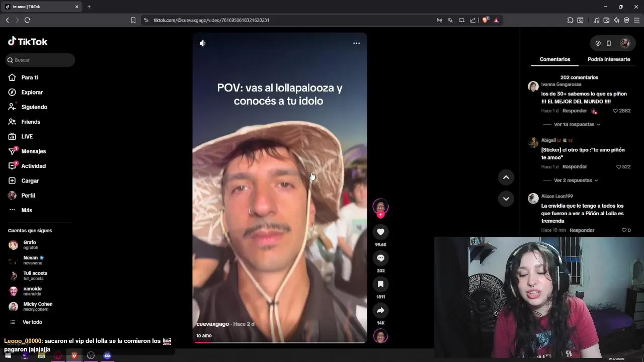Image resolution: width=644 pixels, height=362 pixels.
Task: Open the browser extensions puzzle icon
Action: click(570, 20)
